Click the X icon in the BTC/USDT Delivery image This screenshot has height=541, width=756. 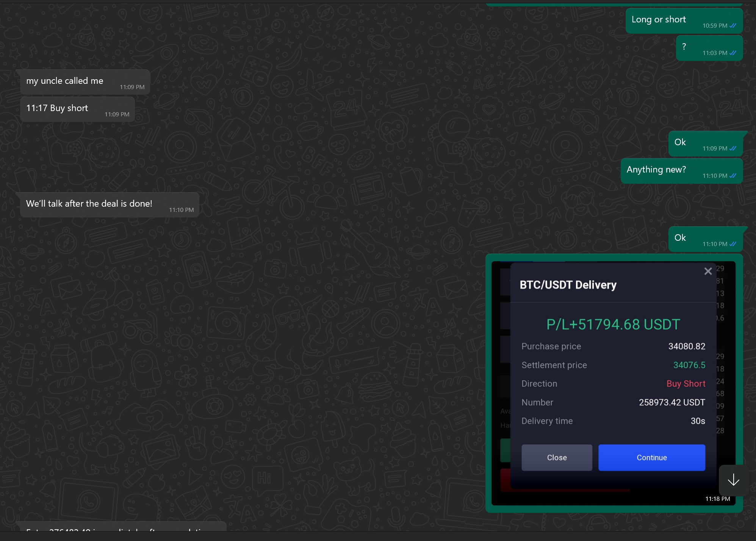[708, 271]
